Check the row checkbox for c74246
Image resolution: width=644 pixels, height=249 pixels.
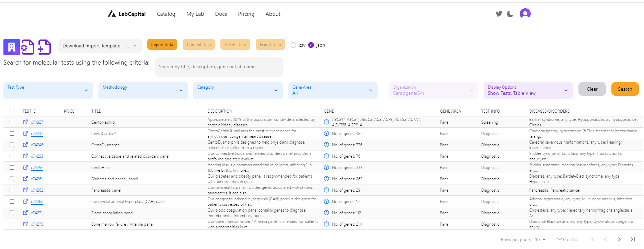pos(12,145)
